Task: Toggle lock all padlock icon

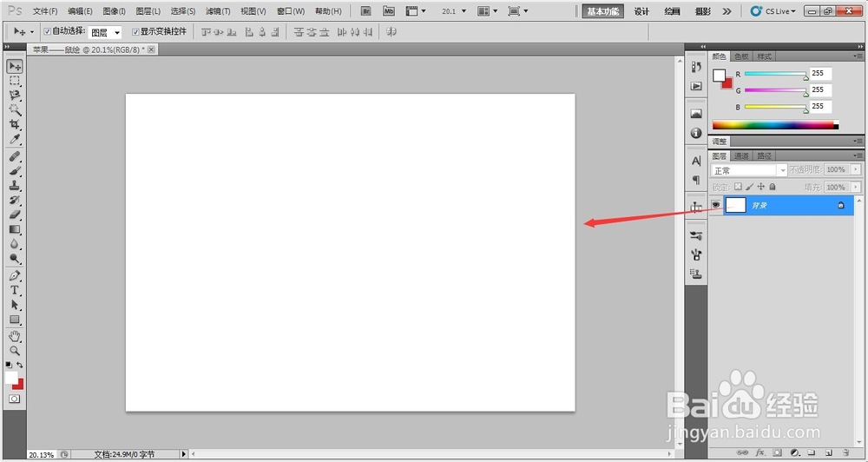Action: 773,188
